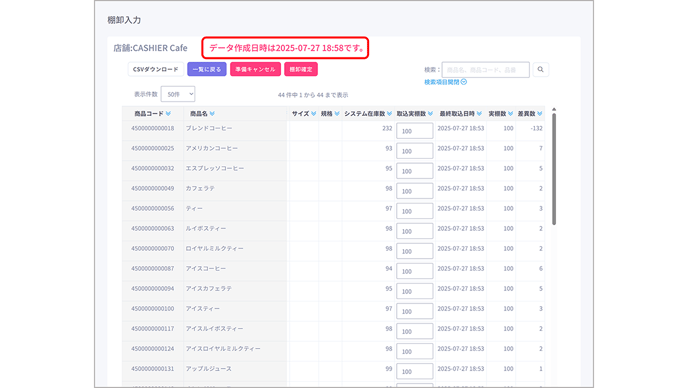Sort by サイズ column arrow
Screen dimensions: 688x388
click(314, 114)
